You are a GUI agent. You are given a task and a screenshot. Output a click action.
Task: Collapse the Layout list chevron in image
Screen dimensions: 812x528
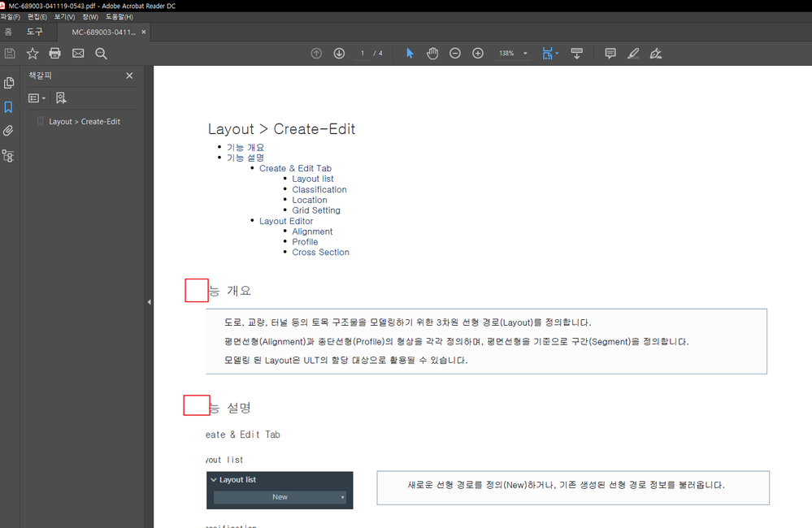pos(213,480)
